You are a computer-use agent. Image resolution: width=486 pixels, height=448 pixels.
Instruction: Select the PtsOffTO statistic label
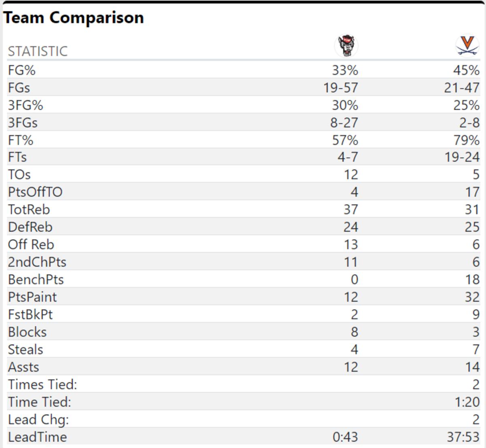click(x=35, y=192)
